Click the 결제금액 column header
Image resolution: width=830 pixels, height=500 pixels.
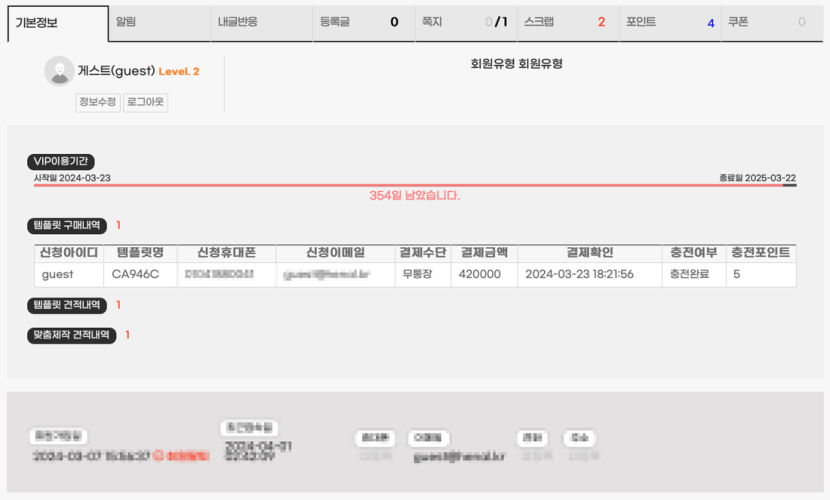click(484, 253)
